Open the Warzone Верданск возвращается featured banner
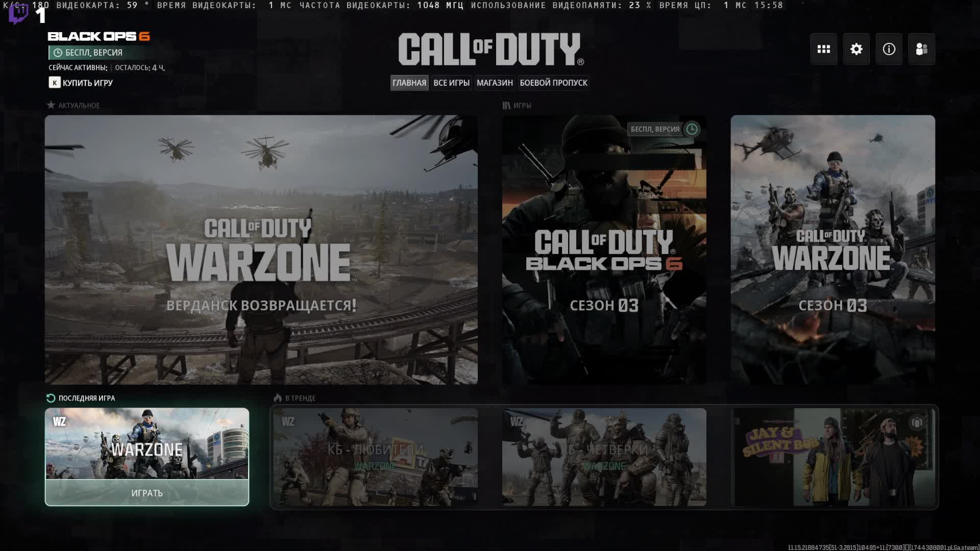 (x=261, y=249)
